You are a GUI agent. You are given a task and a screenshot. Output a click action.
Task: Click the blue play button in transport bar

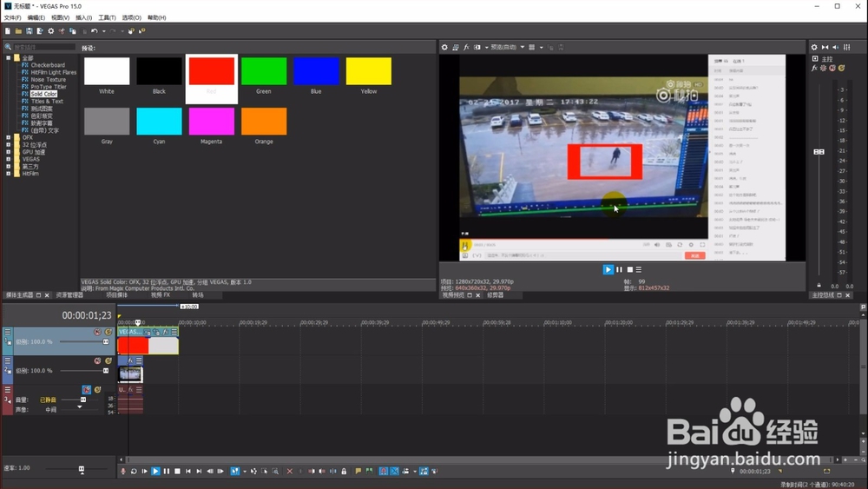tap(155, 472)
